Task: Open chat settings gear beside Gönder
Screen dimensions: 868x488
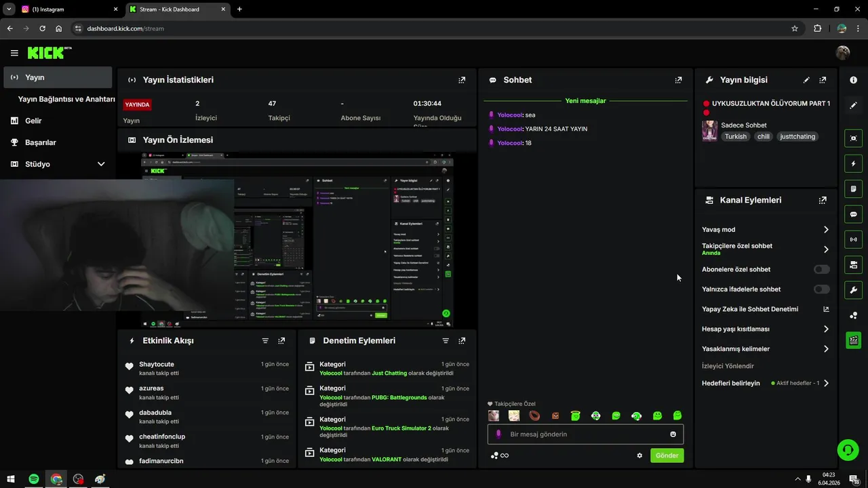Action: pyautogui.click(x=639, y=455)
